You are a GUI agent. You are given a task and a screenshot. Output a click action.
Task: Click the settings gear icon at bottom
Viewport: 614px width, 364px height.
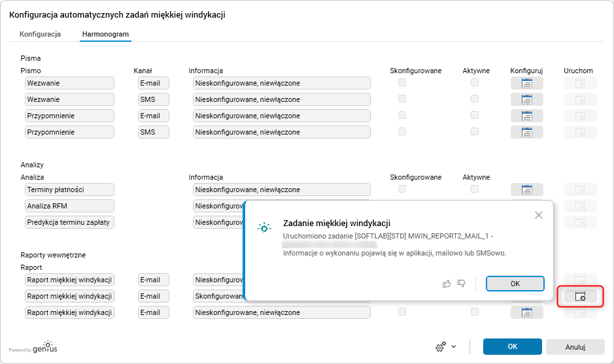(x=441, y=347)
